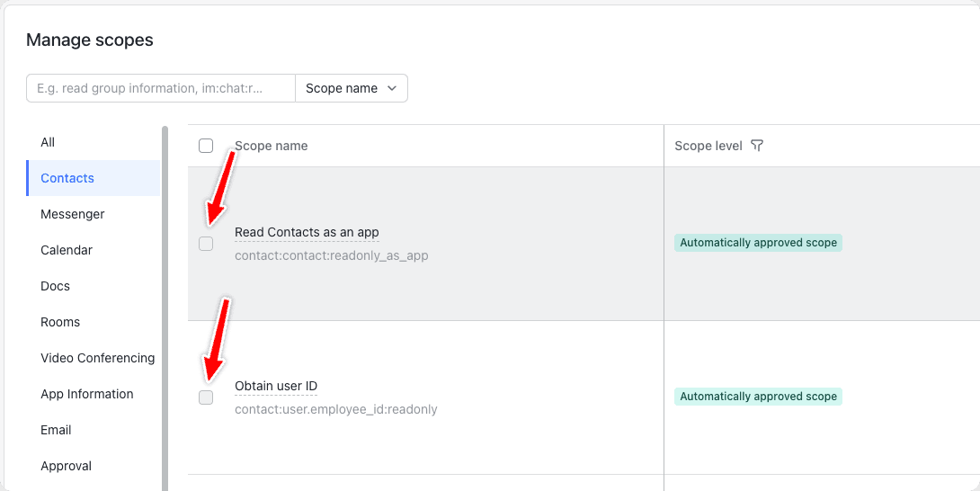Focus the scope search input field
This screenshot has height=491, width=980.
[161, 88]
